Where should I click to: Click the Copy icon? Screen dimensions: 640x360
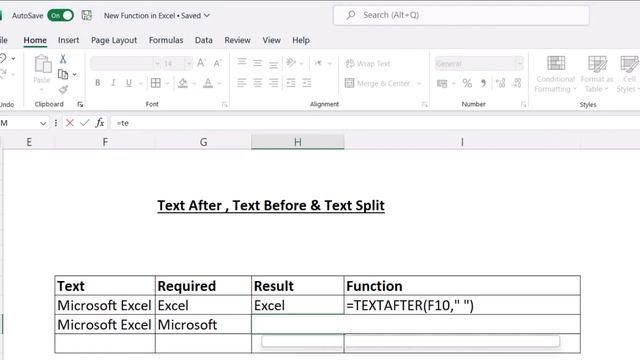coord(63,74)
